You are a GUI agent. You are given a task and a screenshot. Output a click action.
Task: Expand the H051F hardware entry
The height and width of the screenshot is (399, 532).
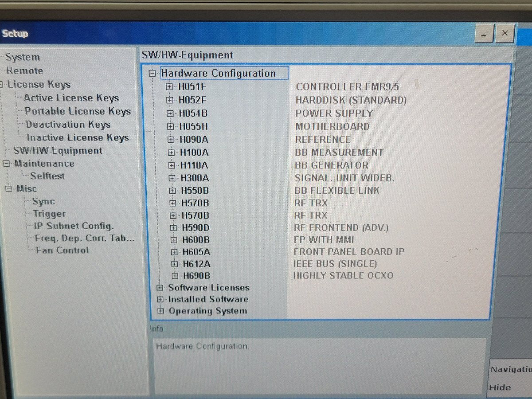tap(169, 87)
